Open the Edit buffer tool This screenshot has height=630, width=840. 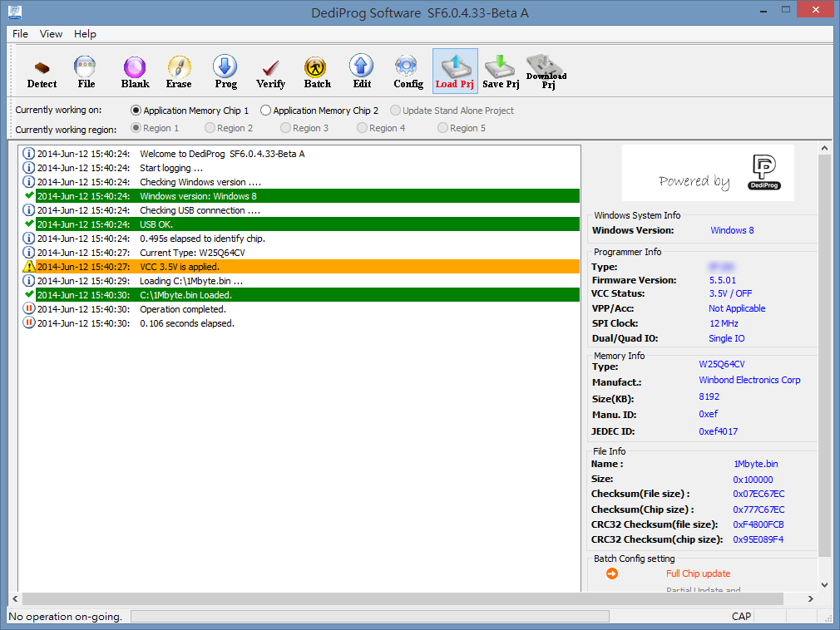coord(362,71)
